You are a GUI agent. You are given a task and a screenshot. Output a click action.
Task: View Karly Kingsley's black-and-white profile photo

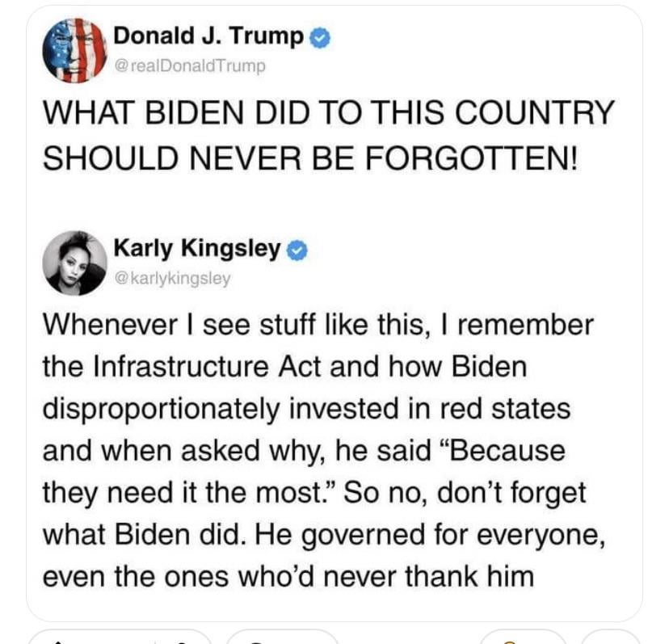[74, 263]
